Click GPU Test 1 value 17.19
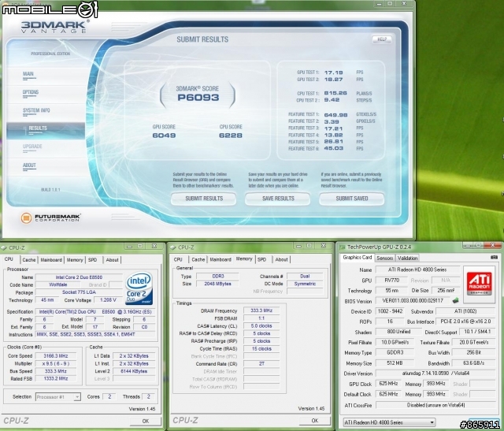 click(333, 72)
